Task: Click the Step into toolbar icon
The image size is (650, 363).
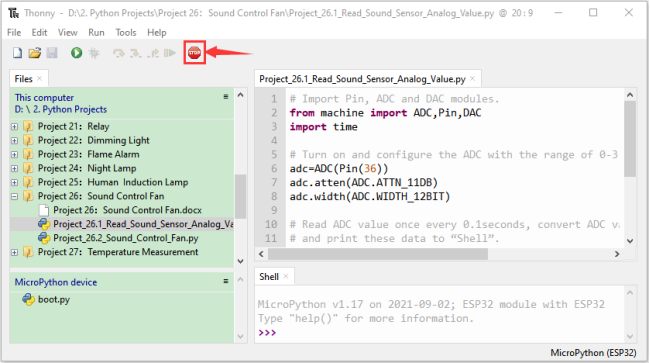Action: point(136,53)
